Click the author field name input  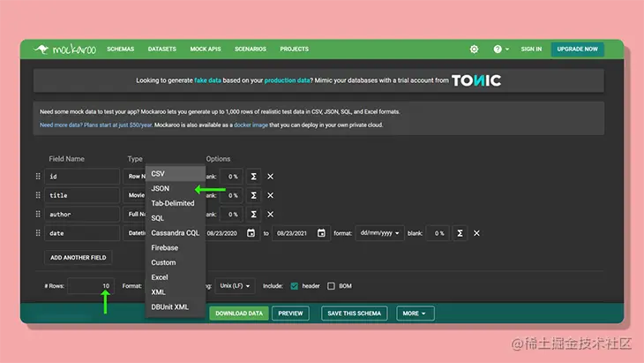click(82, 215)
